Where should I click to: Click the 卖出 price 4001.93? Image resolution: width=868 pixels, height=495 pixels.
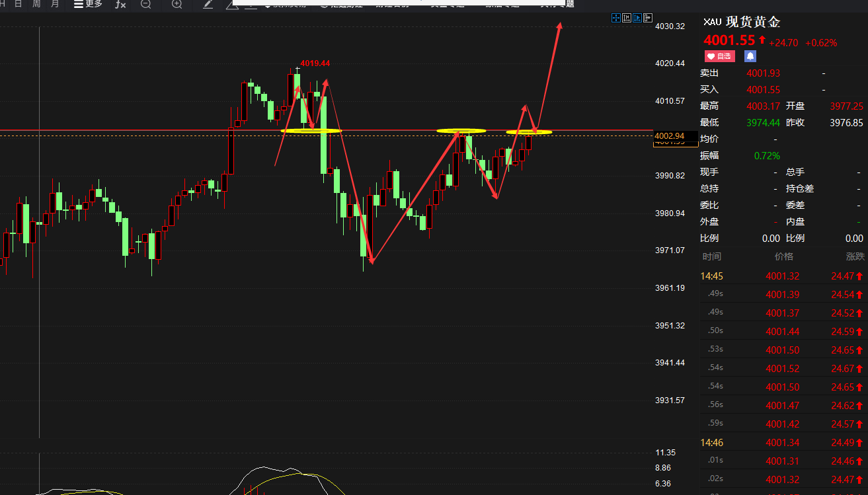coord(764,73)
